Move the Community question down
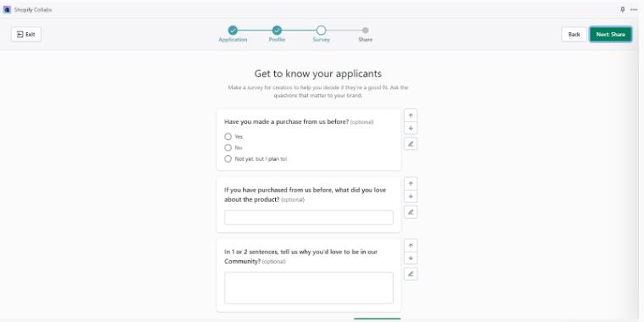This screenshot has width=644, height=322. [x=410, y=258]
